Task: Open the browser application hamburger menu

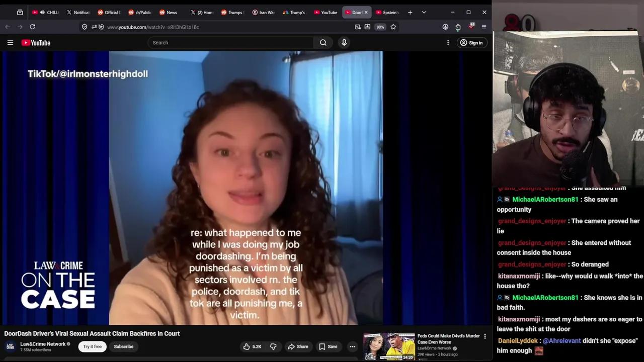Action: pyautogui.click(x=484, y=27)
